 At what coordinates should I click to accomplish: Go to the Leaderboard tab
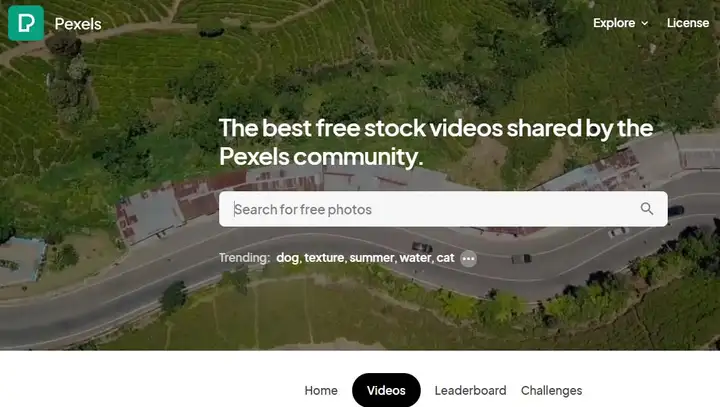tap(470, 390)
